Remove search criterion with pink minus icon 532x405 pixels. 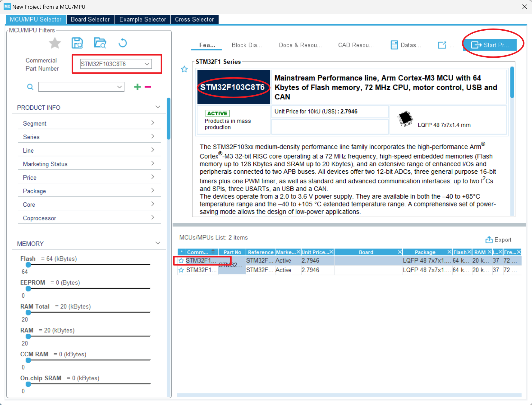pyautogui.click(x=148, y=87)
